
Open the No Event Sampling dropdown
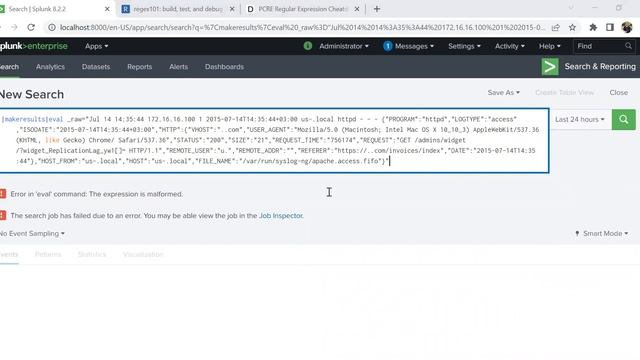tap(32, 233)
